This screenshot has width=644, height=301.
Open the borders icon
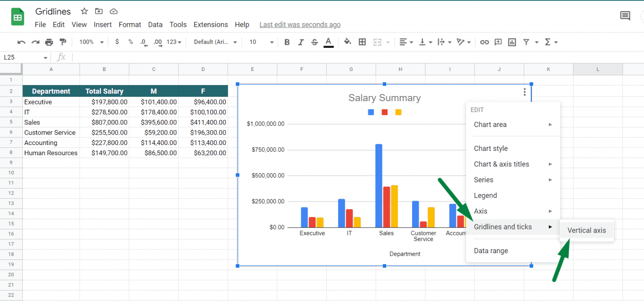[362, 42]
